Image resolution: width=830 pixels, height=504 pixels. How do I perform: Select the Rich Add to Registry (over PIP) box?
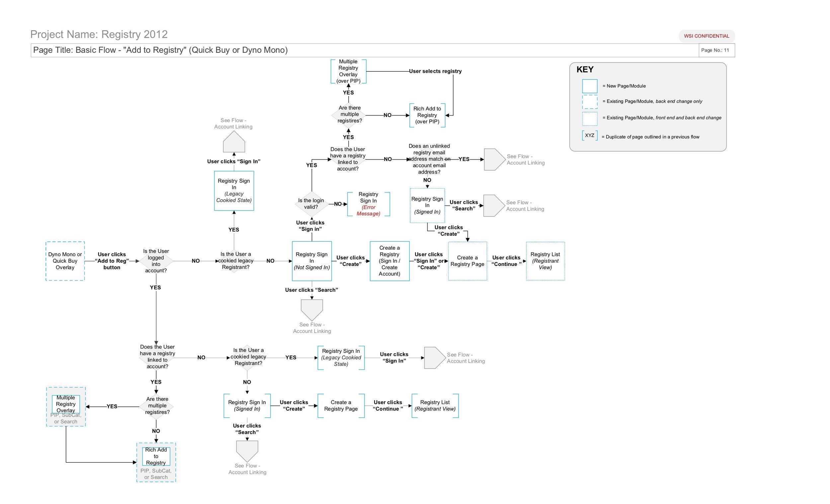(427, 115)
